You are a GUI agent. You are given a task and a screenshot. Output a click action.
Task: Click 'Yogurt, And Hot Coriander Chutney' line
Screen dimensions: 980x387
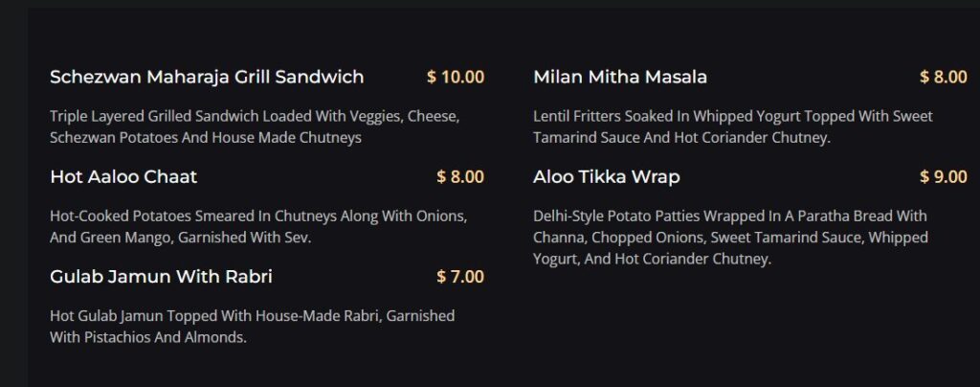point(653,259)
